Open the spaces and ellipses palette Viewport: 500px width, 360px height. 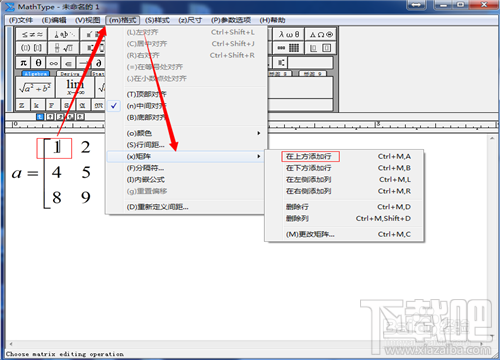coord(64,34)
